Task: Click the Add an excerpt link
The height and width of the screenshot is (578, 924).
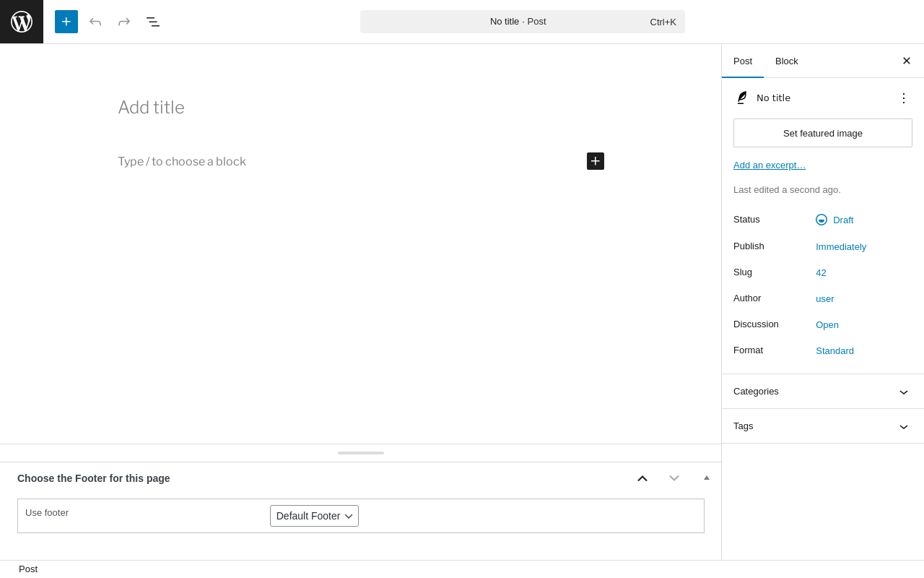Action: click(x=770, y=165)
